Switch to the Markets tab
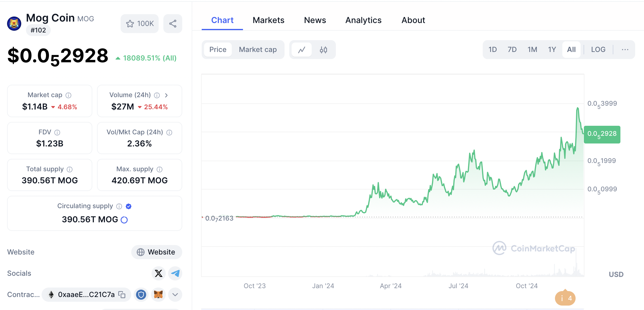The width and height of the screenshot is (644, 310). (268, 20)
